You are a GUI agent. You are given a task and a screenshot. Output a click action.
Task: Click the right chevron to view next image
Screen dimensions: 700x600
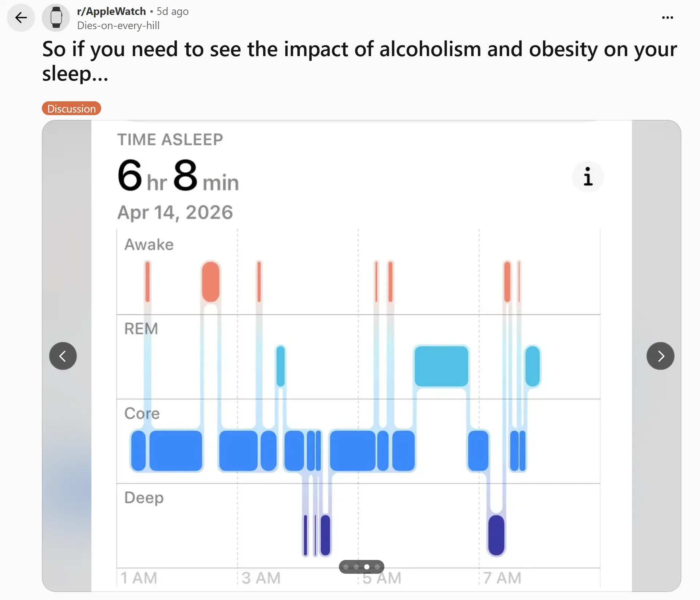(660, 356)
